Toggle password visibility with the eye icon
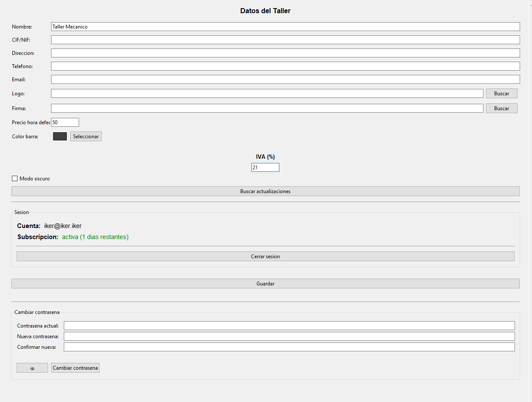This screenshot has height=402, width=532. click(32, 368)
